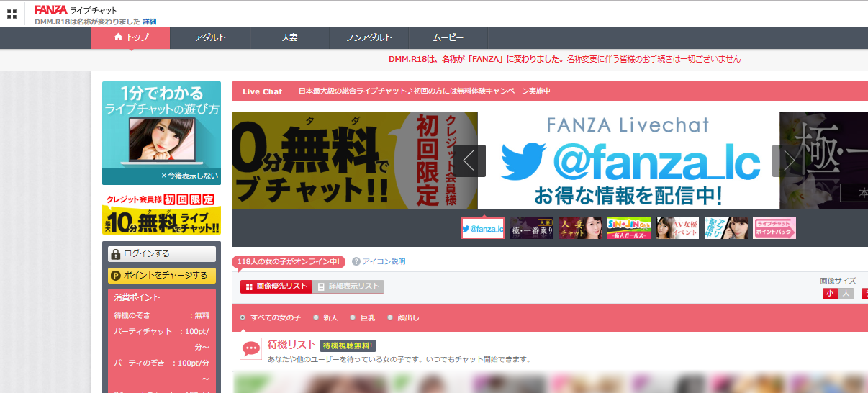Switch to the アダルト tab
Image resolution: width=868 pixels, height=393 pixels.
(210, 38)
